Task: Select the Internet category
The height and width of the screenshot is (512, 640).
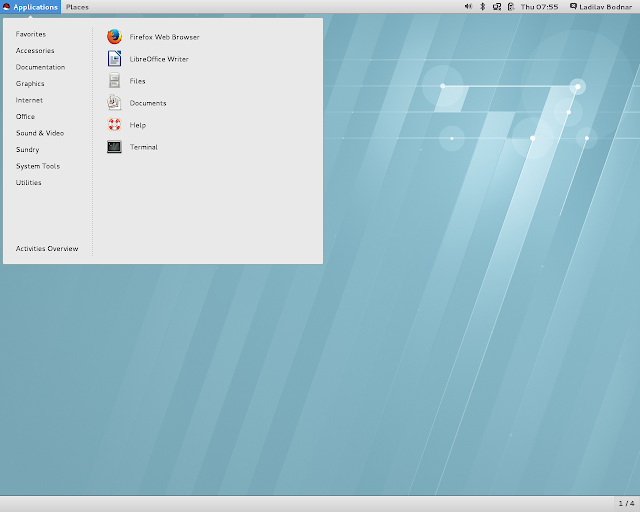Action: click(29, 100)
